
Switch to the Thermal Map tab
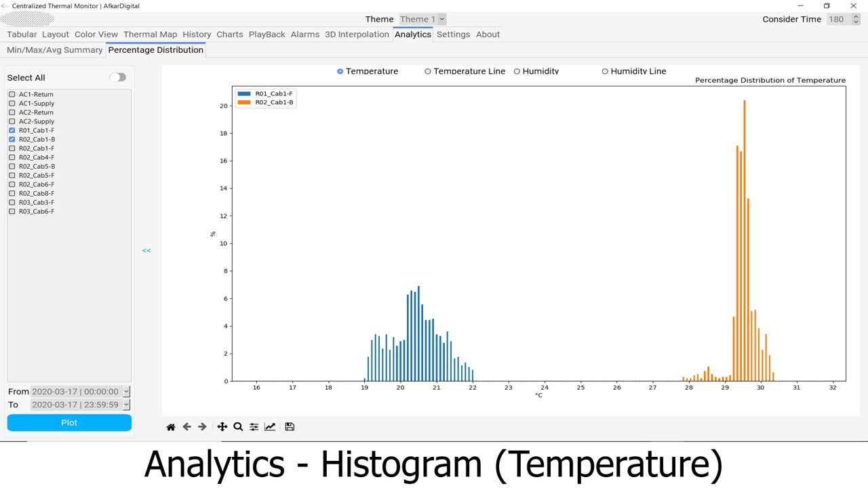(150, 35)
